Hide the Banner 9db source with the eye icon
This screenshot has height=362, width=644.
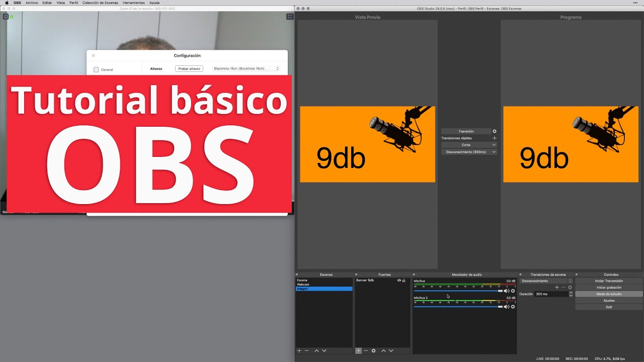click(x=399, y=280)
